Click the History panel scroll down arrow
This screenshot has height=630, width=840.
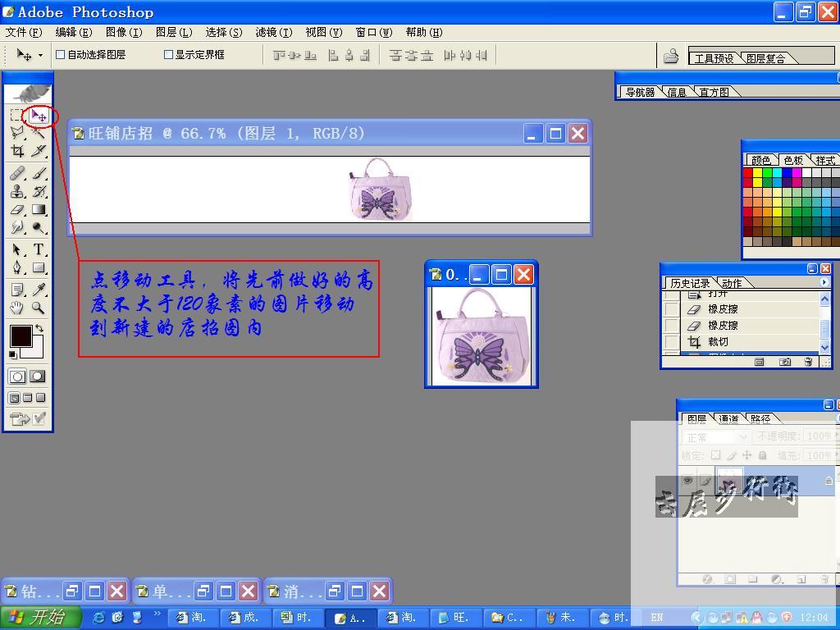click(825, 347)
